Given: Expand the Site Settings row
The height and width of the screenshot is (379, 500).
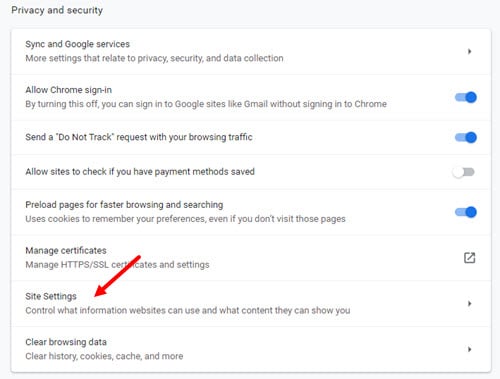Looking at the screenshot, I should [251, 303].
